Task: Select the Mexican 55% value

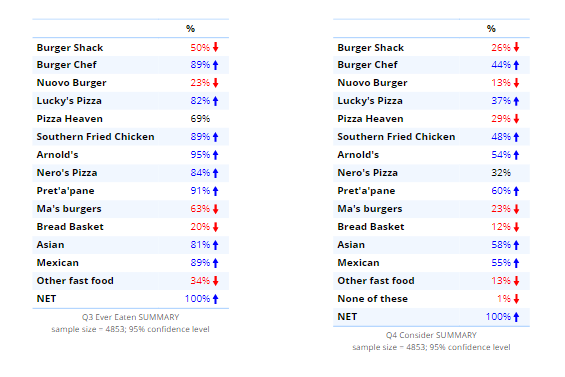Action: (x=501, y=263)
